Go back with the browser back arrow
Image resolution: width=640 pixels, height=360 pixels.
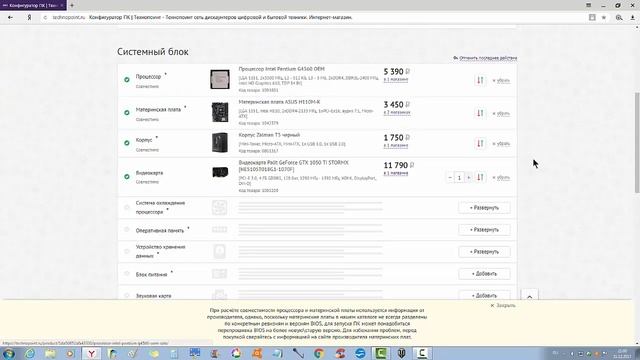coord(10,18)
